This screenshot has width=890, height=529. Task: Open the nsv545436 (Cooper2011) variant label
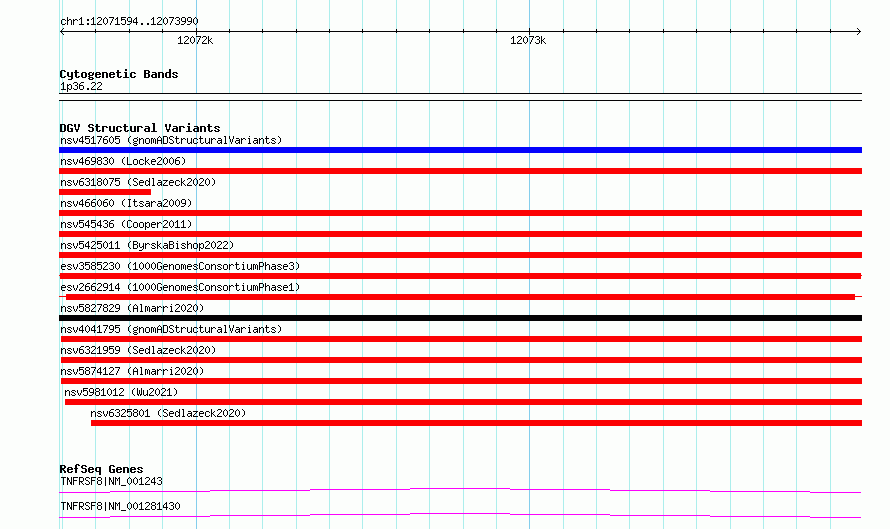(x=126, y=224)
